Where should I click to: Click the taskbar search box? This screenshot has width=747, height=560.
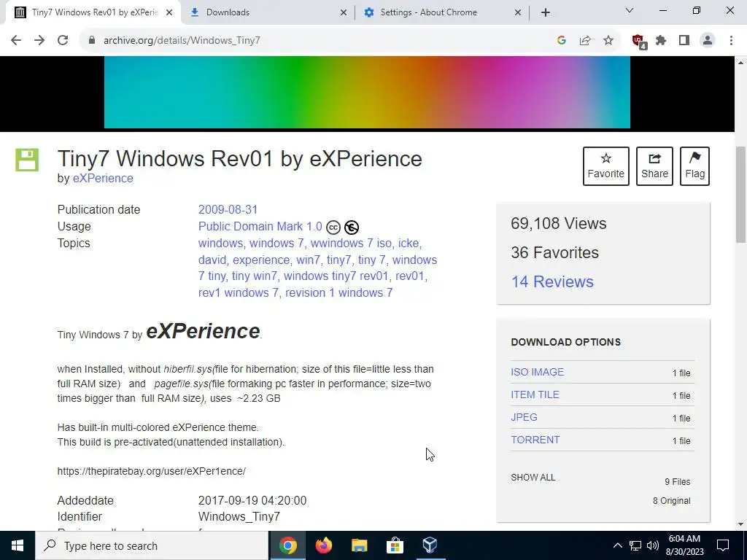pos(152,545)
